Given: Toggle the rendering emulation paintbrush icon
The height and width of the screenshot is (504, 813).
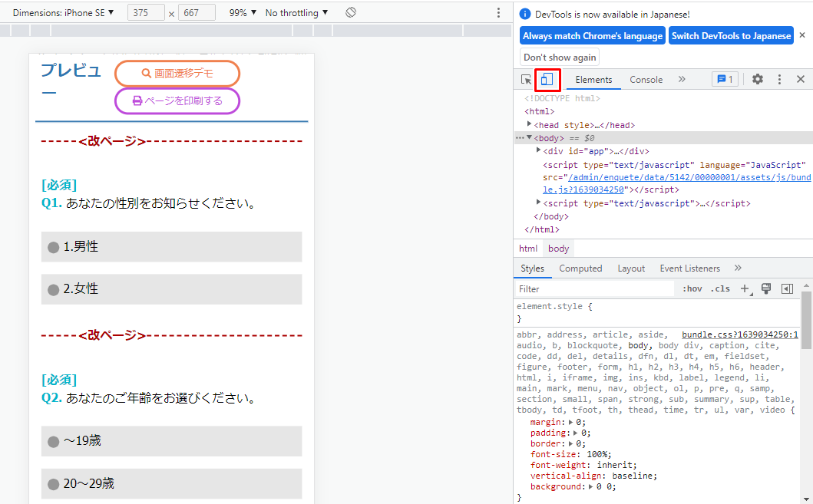Looking at the screenshot, I should tap(766, 289).
